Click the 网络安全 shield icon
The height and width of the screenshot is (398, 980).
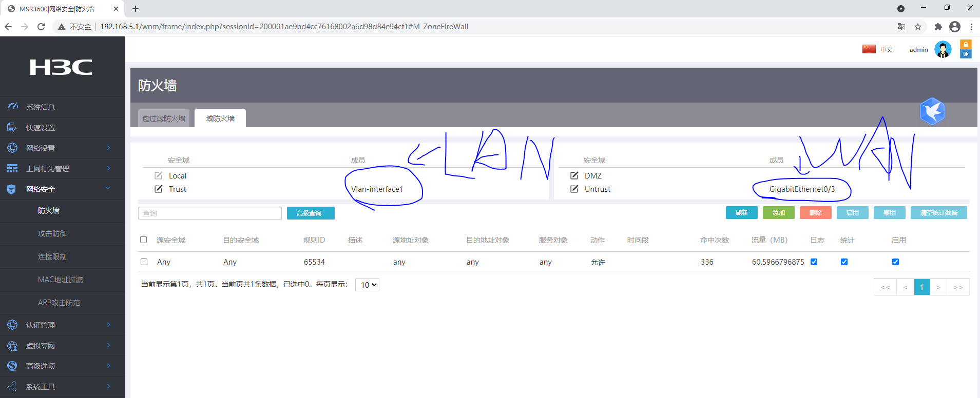tap(12, 189)
